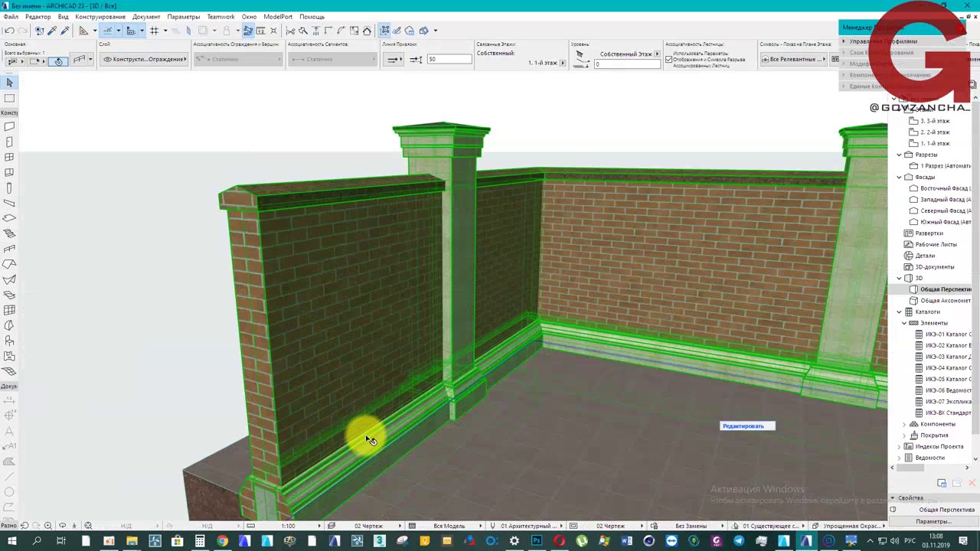Click the syringe inject parameters icon
980x551 pixels.
64,31
